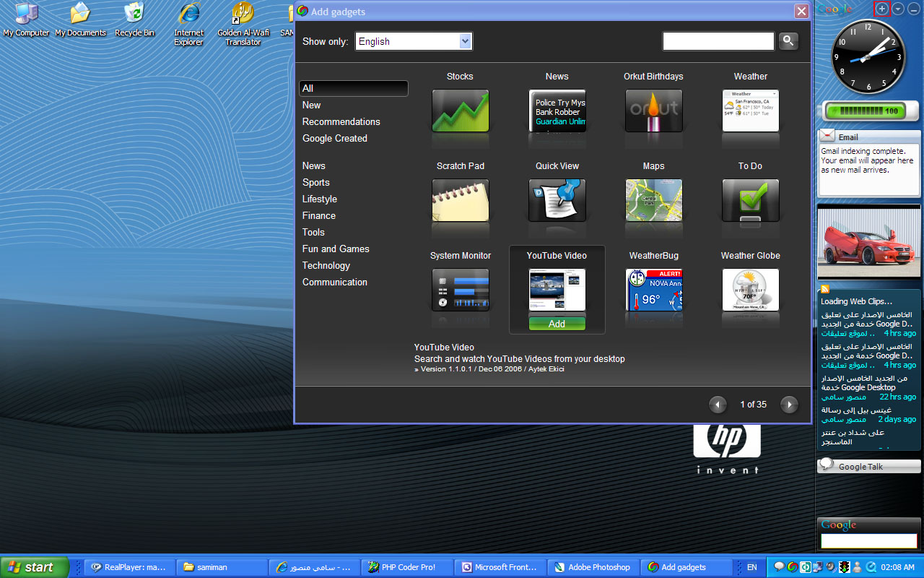Viewport: 924px width, 578px height.
Task: Go to the previous gadgets page arrow
Action: tap(718, 405)
